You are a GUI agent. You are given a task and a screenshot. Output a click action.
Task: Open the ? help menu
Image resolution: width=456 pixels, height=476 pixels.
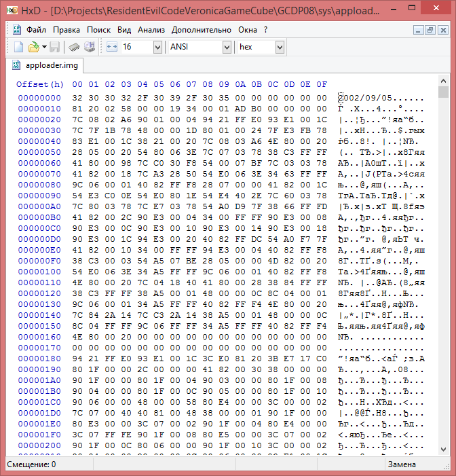click(266, 30)
